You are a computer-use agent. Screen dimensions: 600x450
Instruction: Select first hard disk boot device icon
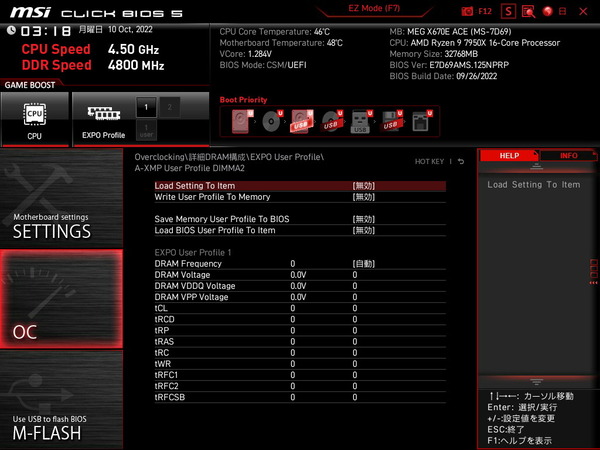coord(241,121)
